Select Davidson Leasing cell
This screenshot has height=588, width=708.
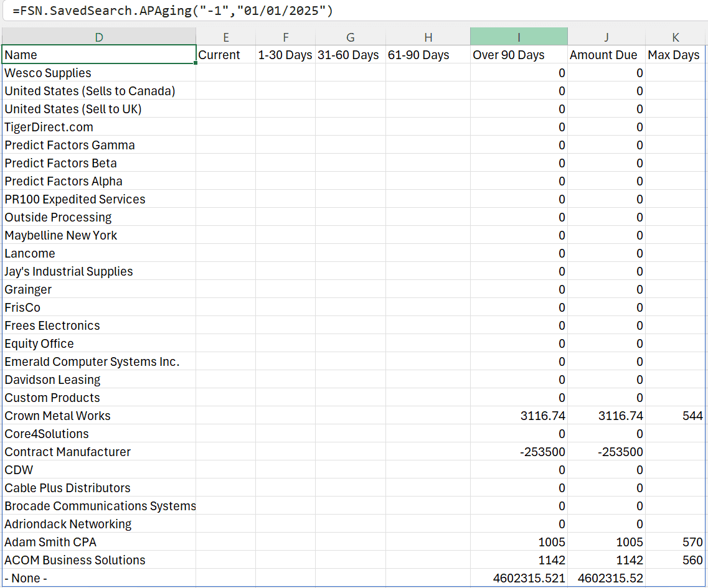(x=99, y=380)
